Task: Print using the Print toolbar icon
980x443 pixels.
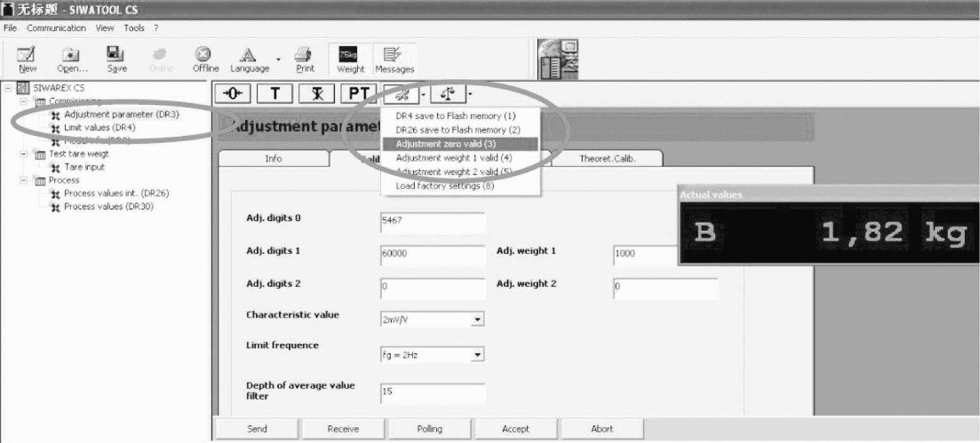Action: [305, 59]
